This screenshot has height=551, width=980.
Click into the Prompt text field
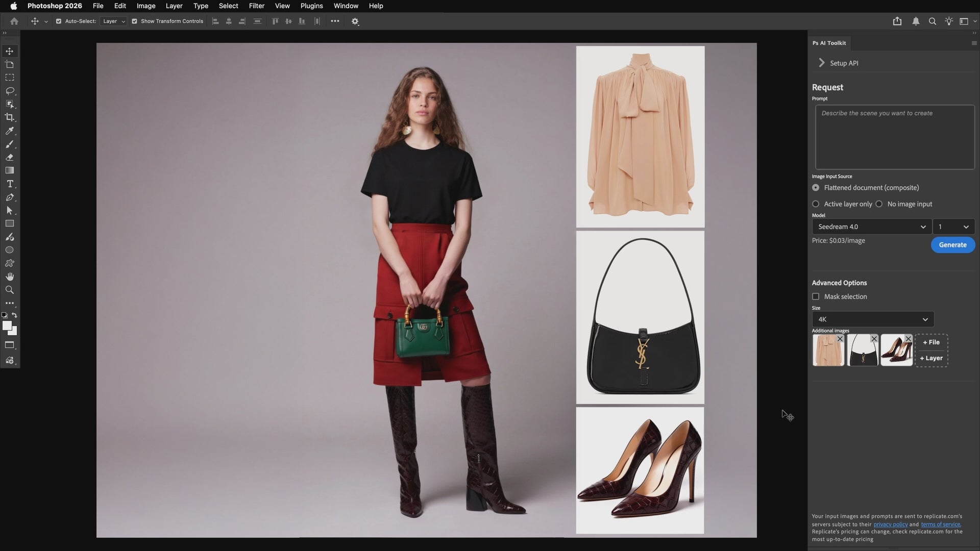[894, 137]
